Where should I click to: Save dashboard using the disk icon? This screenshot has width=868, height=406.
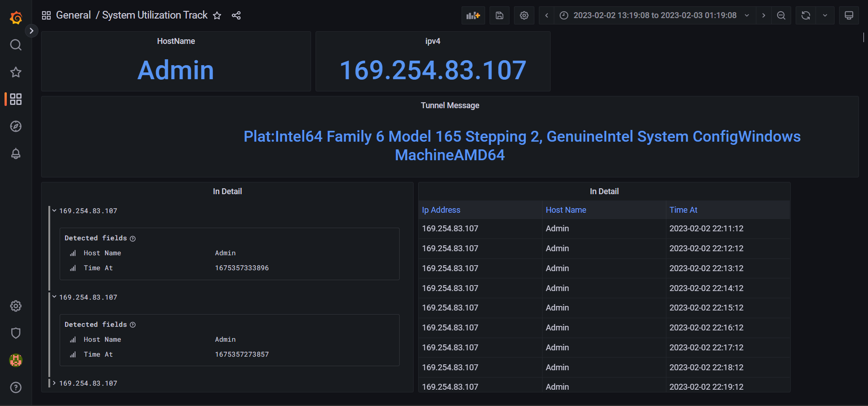click(x=499, y=15)
